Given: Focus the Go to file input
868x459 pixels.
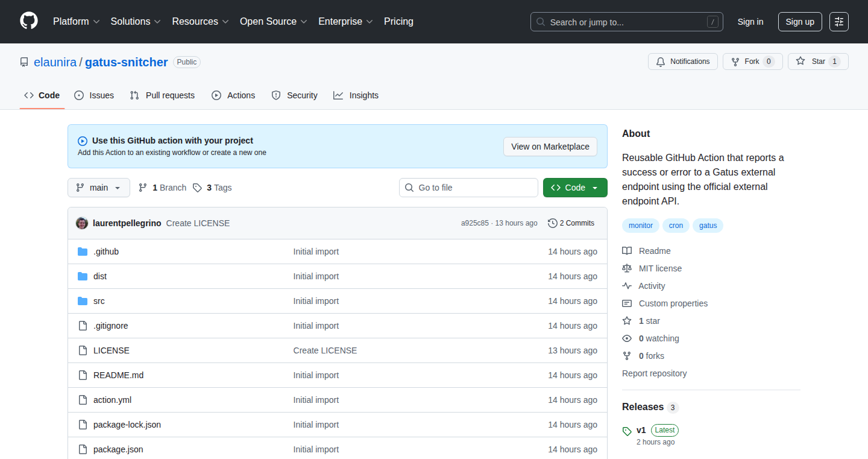Looking at the screenshot, I should point(468,188).
